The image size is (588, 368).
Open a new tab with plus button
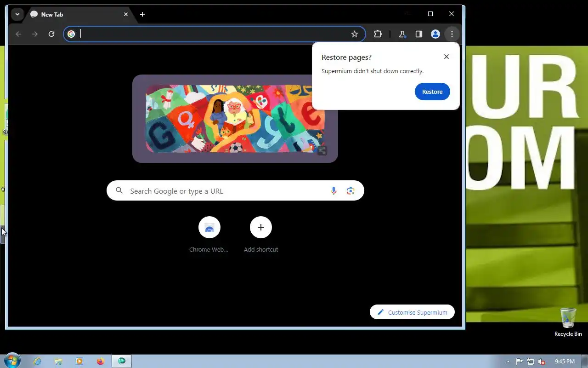click(x=142, y=14)
